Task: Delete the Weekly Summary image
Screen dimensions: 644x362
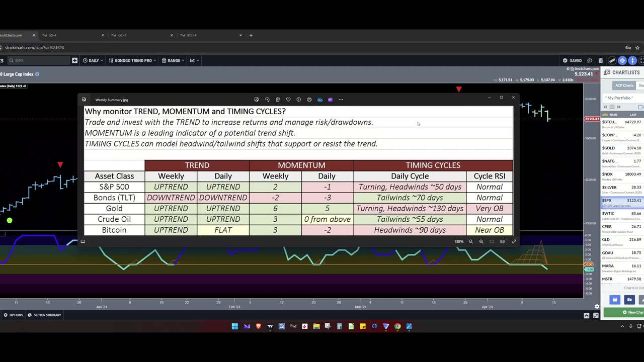Action: coord(278,100)
